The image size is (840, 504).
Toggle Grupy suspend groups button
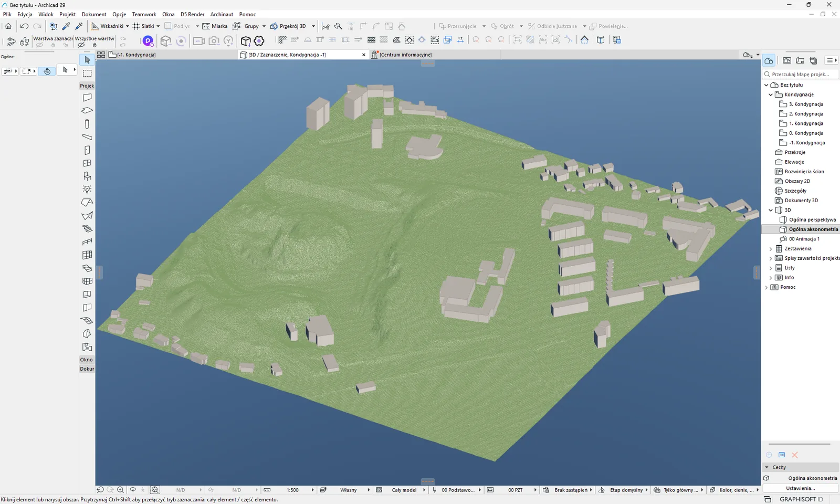pyautogui.click(x=246, y=26)
